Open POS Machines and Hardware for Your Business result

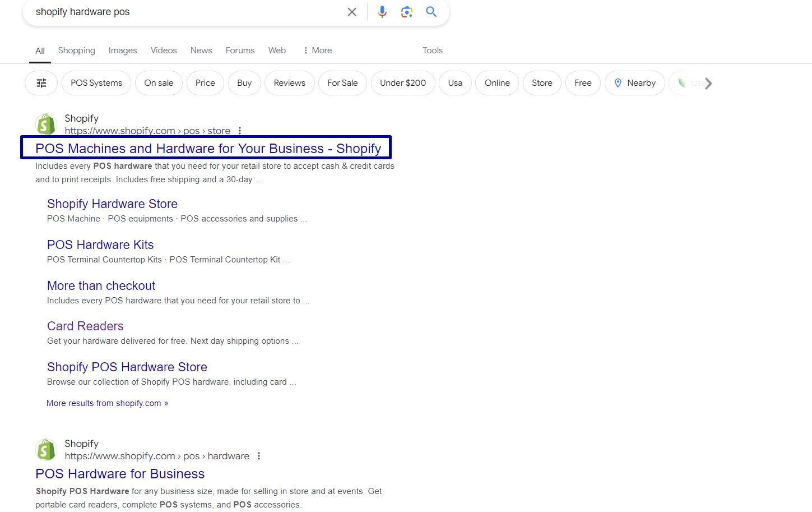point(208,149)
